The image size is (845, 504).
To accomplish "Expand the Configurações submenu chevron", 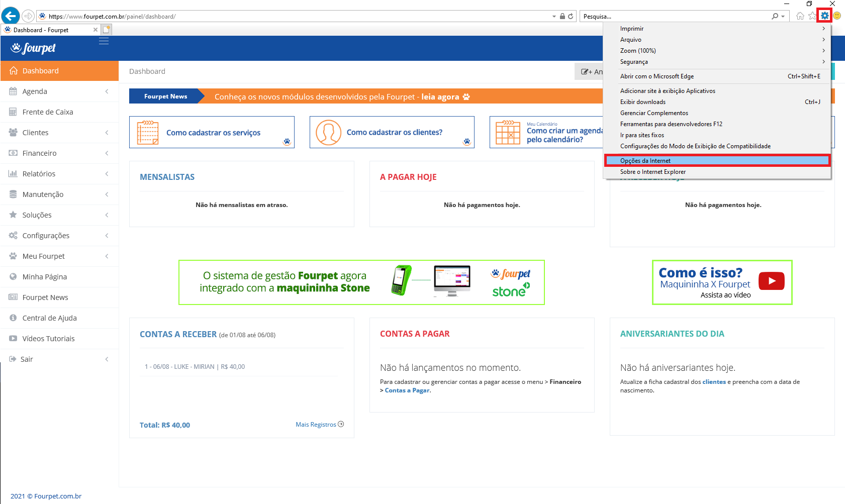I will pyautogui.click(x=107, y=236).
